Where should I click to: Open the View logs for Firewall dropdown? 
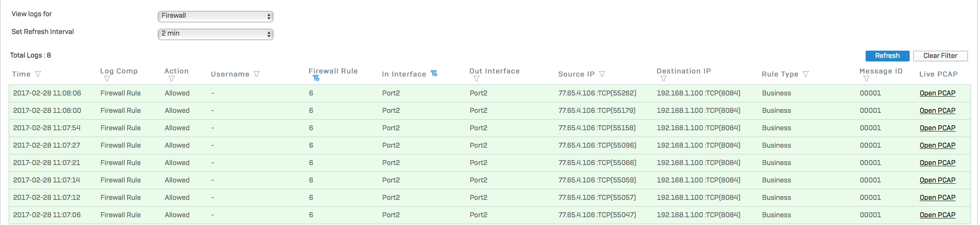coord(216,16)
